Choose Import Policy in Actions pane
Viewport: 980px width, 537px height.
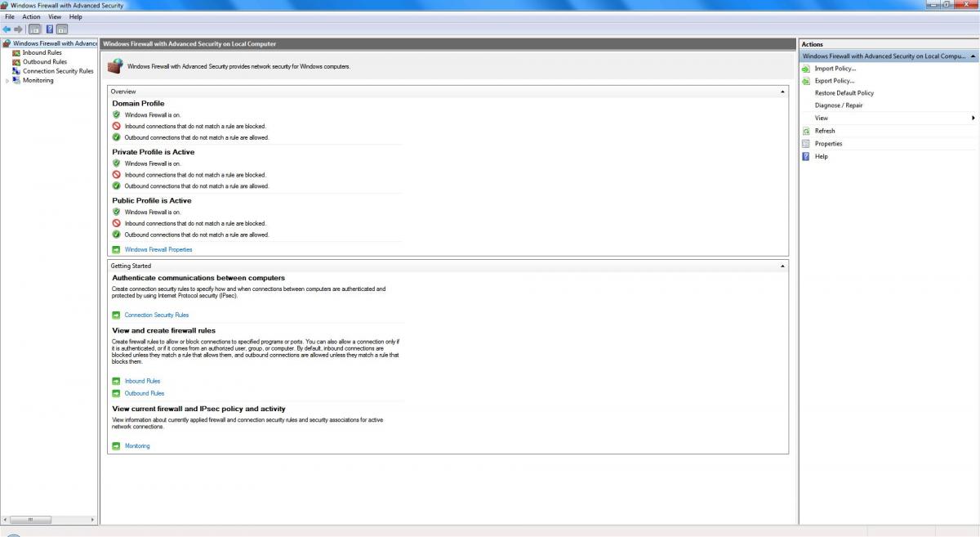[x=835, y=69]
